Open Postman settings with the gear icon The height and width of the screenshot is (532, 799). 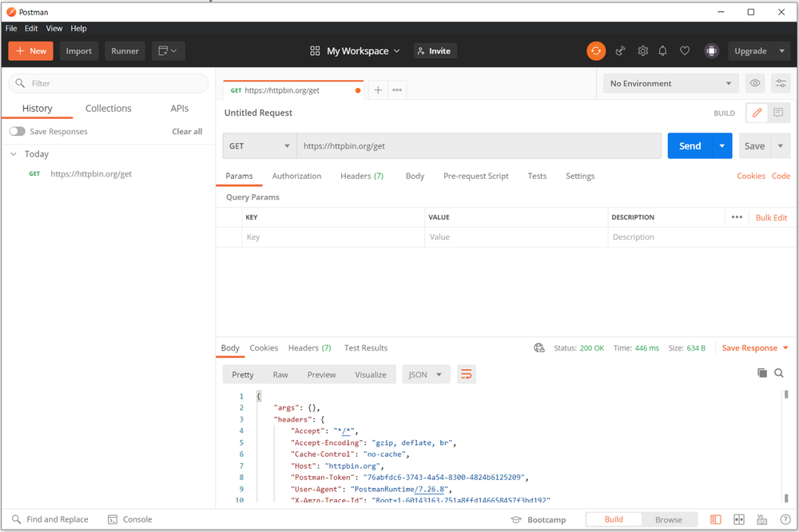coord(642,50)
